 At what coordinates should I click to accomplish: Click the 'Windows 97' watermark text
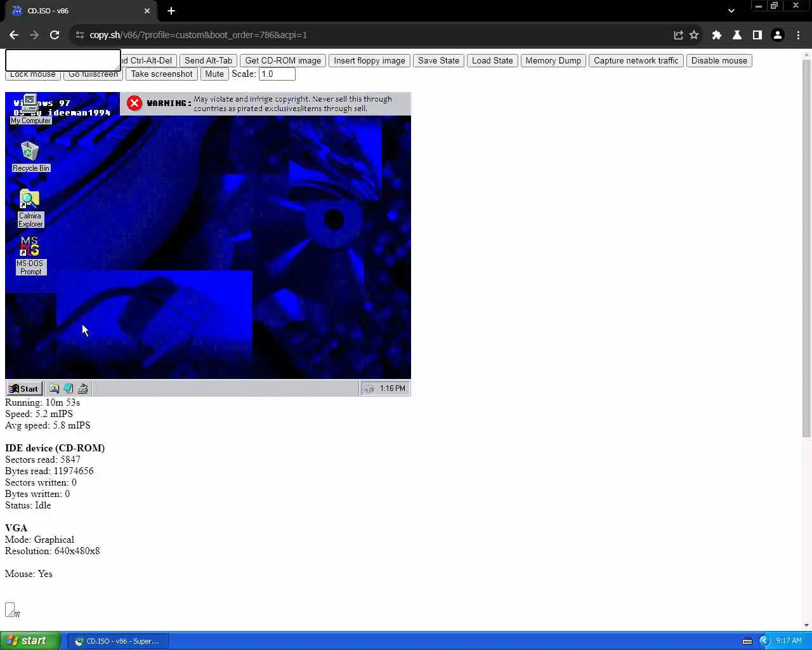click(x=42, y=103)
